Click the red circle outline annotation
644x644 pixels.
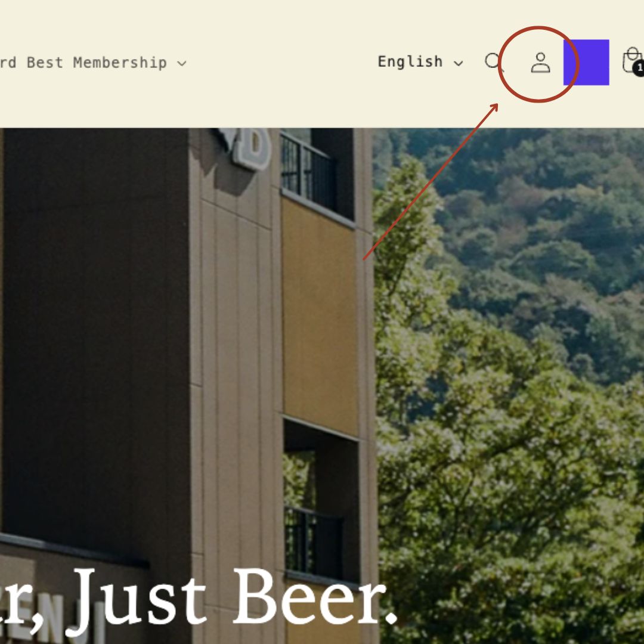click(x=538, y=64)
